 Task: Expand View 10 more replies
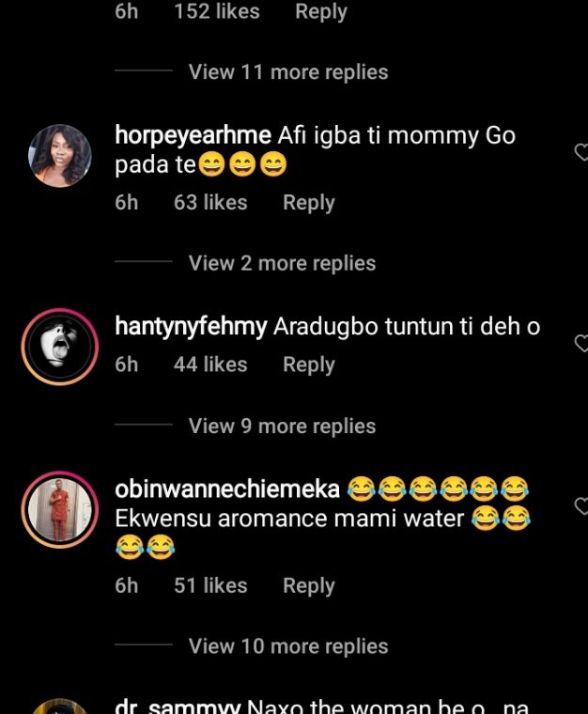coord(287,646)
